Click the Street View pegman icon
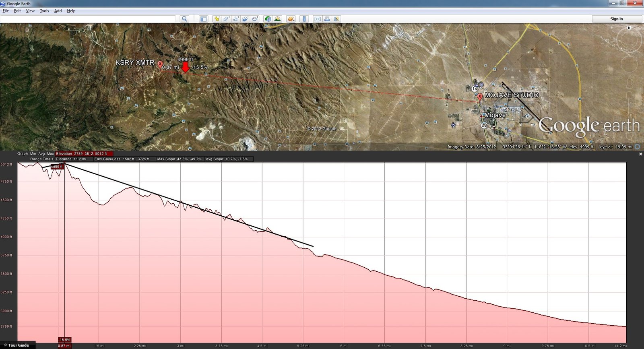This screenshot has width=644, height=349. click(630, 82)
